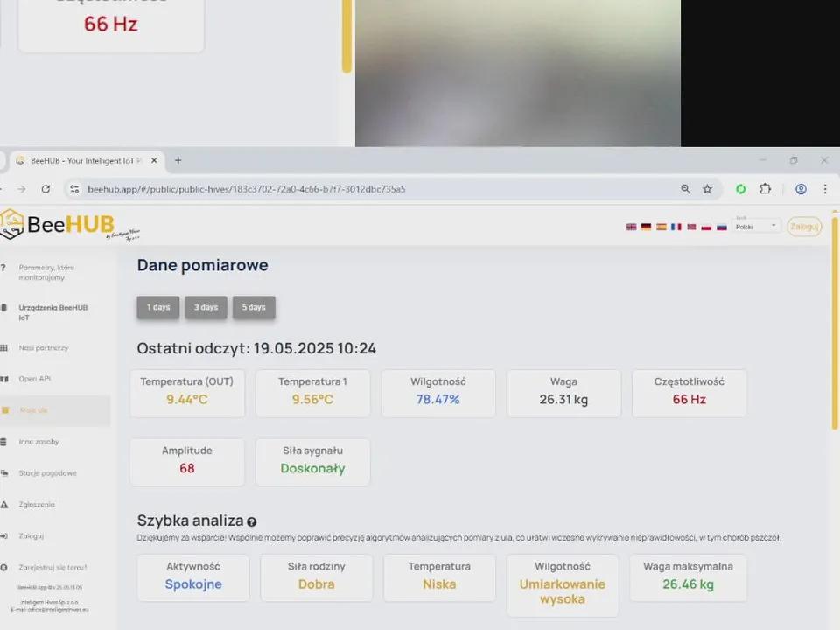The width and height of the screenshot is (840, 630).
Task: Click the 'Temperatura 1' 9.56°C card
Action: (x=313, y=393)
